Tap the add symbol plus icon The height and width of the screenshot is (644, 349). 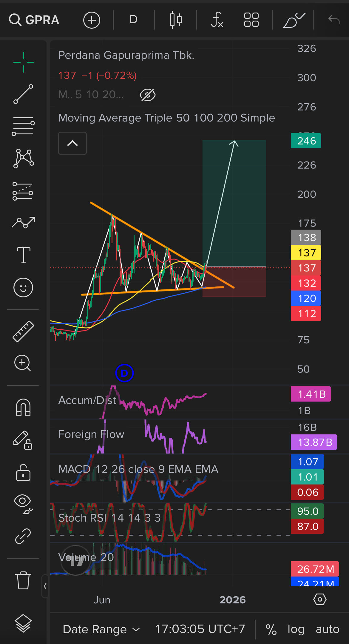coord(92,20)
